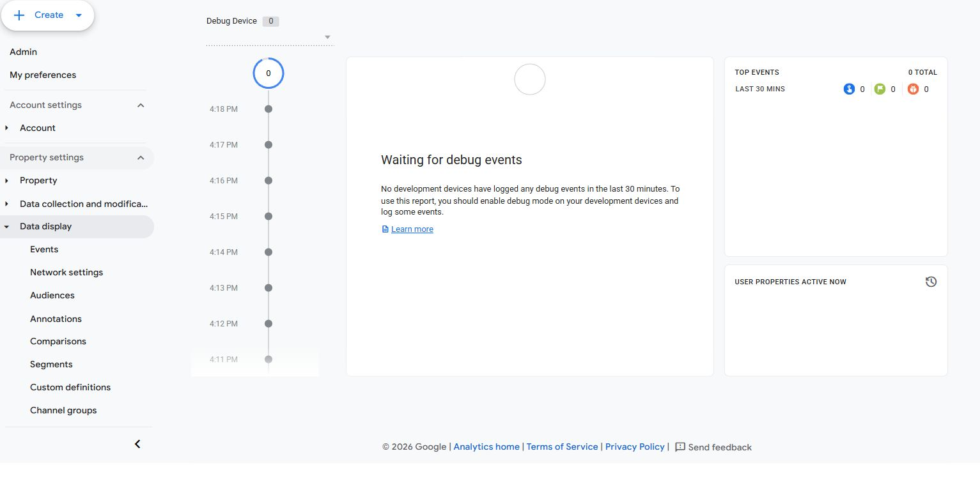The image size is (980, 497).
Task: Expand the Property tree item
Action: click(7, 181)
